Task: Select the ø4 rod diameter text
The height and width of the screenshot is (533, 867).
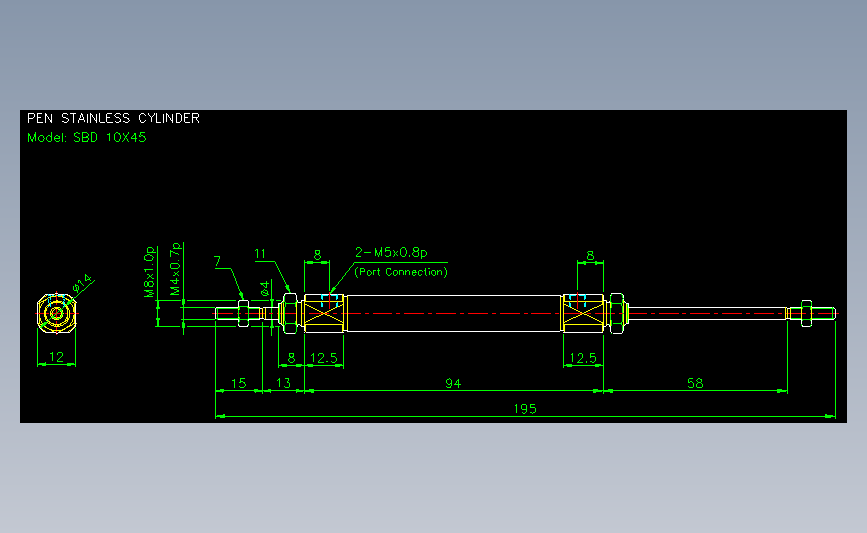Action: click(265, 288)
